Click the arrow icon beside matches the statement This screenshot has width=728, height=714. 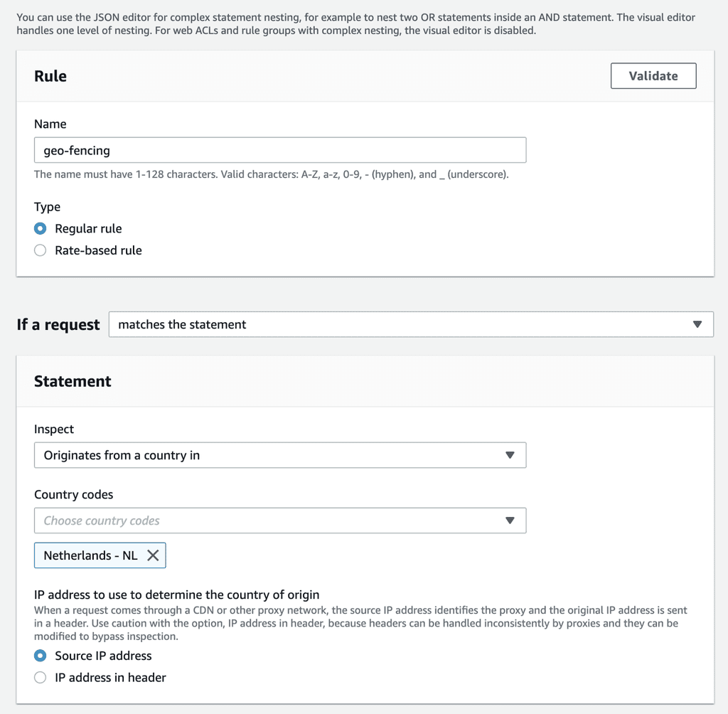pyautogui.click(x=697, y=324)
